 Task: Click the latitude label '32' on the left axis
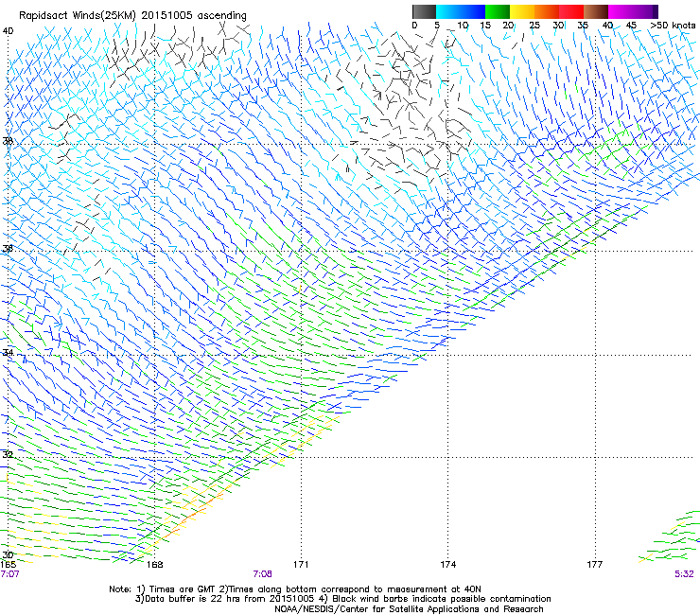8,454
